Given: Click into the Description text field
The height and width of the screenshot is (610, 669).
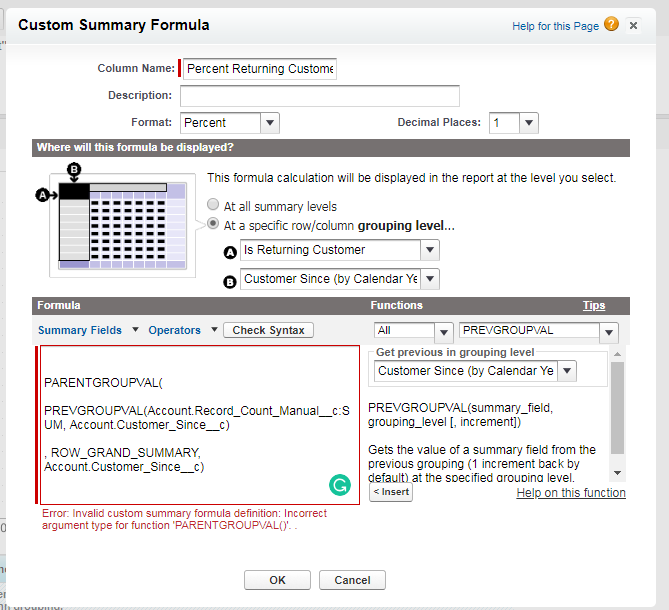Looking at the screenshot, I should [319, 96].
